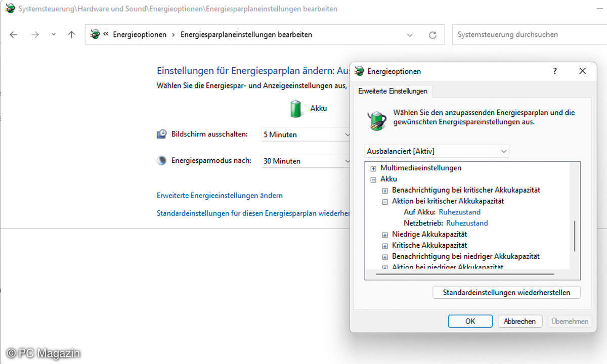Expand the Multimediaeinstellungen tree node
The width and height of the screenshot is (607, 364).
pos(373,168)
